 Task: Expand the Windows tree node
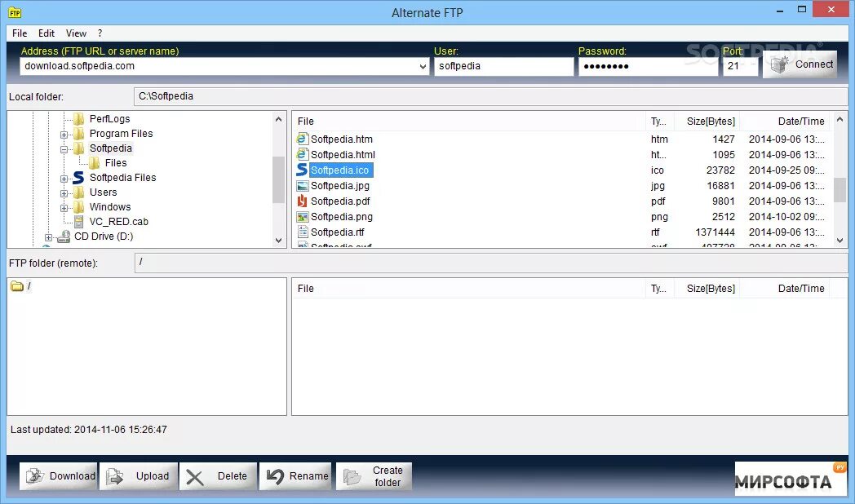pos(64,208)
